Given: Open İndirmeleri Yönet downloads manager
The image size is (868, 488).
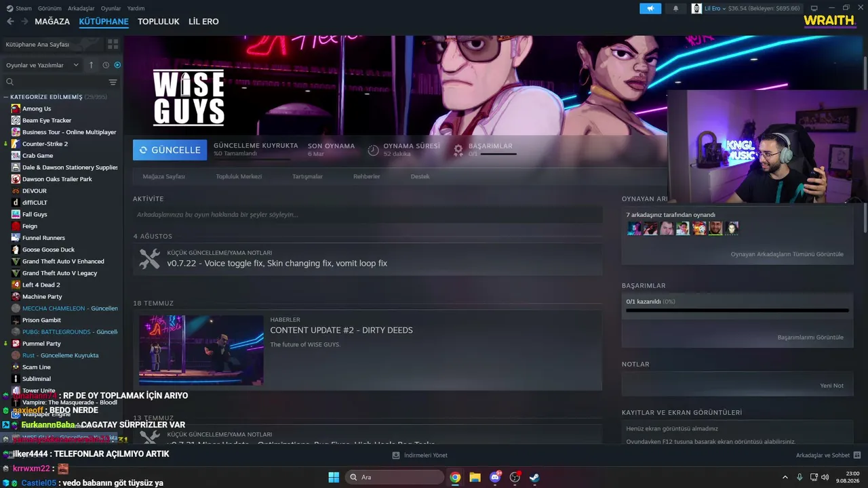Looking at the screenshot, I should 420,455.
